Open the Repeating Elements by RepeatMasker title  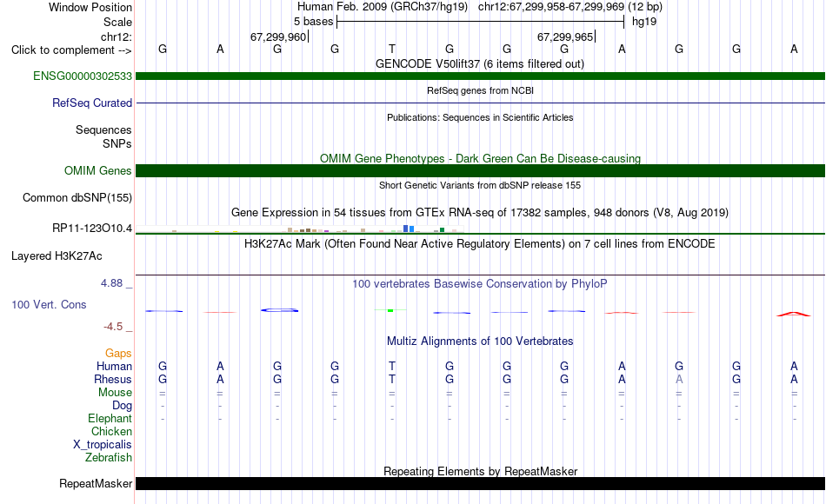pos(480,471)
